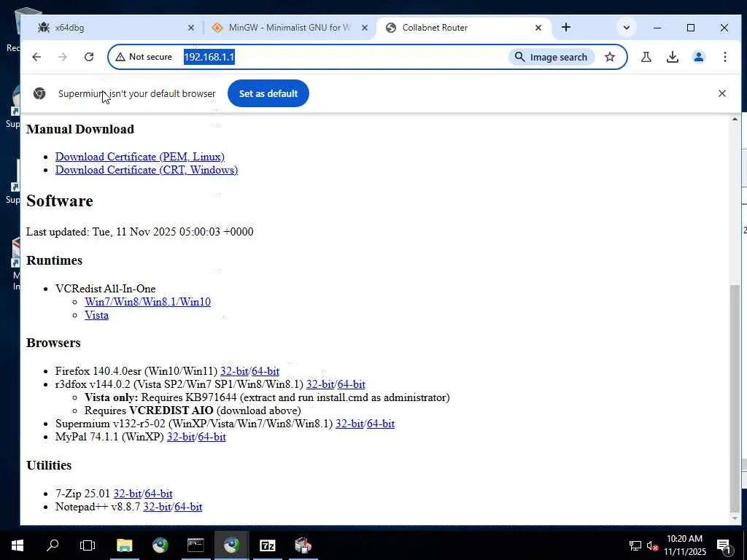Click the Last updated timestamp text
The width and height of the screenshot is (747, 560).
[x=139, y=232]
